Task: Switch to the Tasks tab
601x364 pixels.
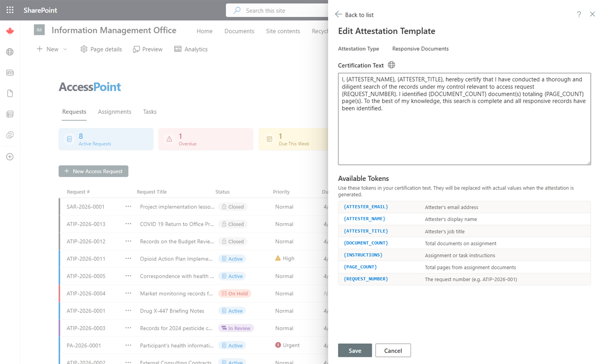Action: coord(149,112)
